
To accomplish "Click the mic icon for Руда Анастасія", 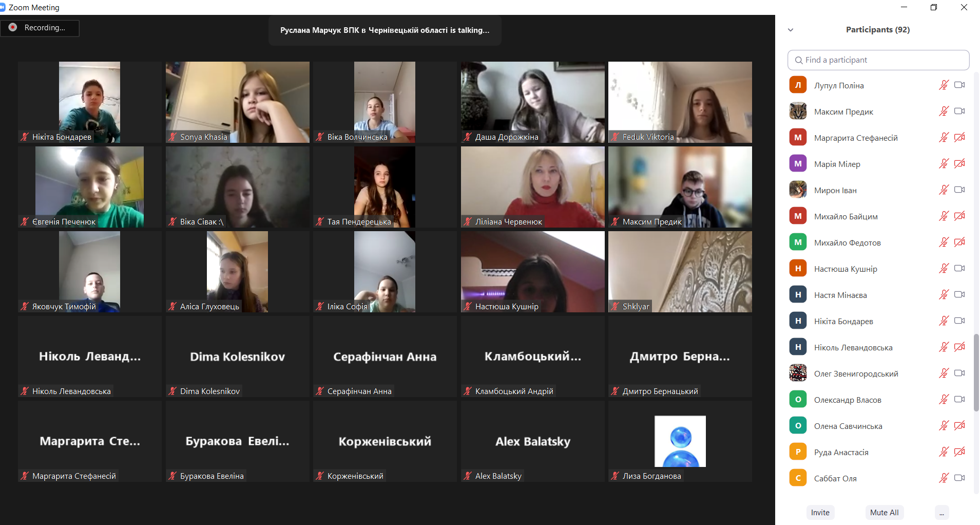I will point(944,452).
